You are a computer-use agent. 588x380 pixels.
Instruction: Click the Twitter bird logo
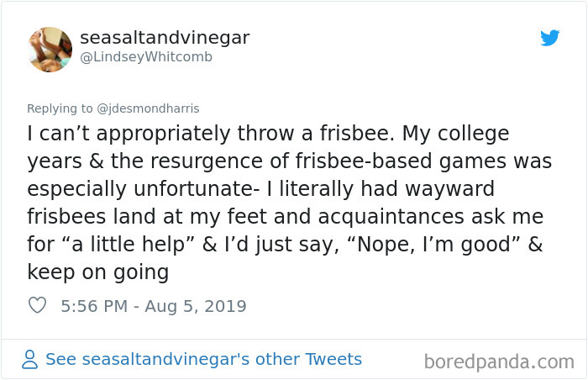point(549,38)
